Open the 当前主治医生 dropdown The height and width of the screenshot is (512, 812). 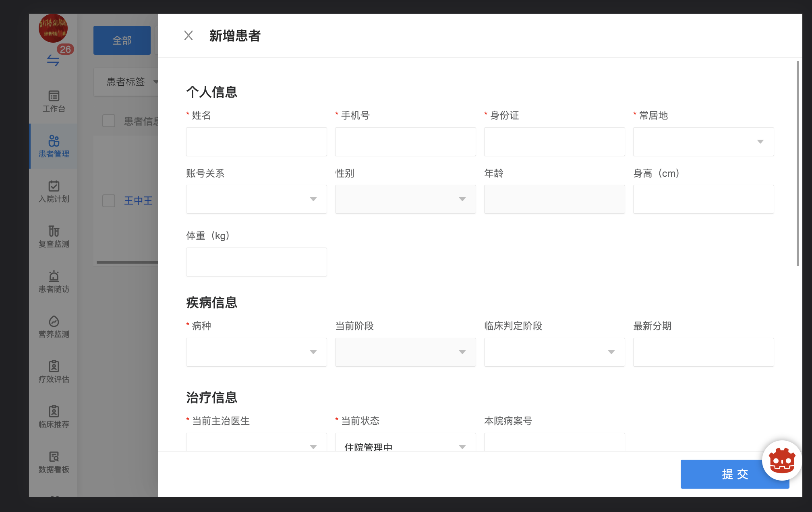click(257, 442)
